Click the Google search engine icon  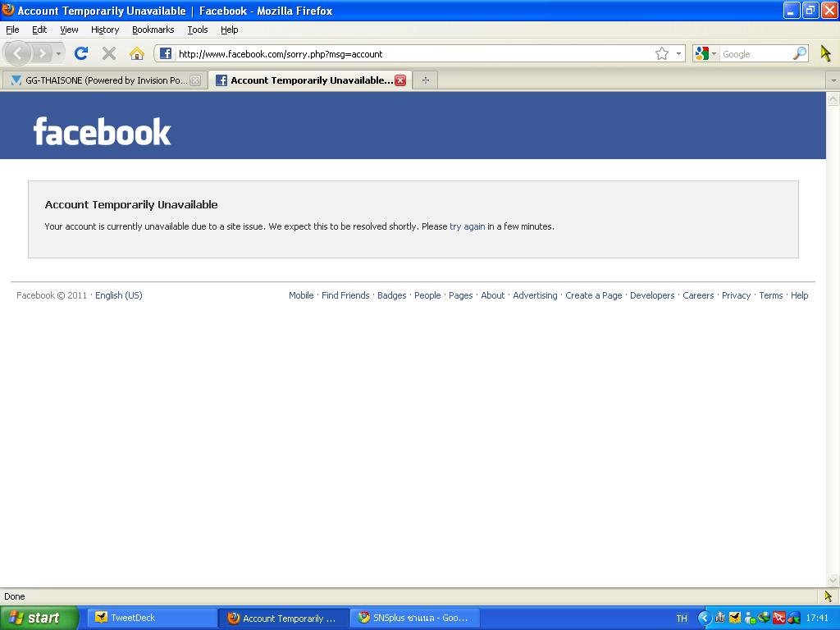[x=701, y=53]
